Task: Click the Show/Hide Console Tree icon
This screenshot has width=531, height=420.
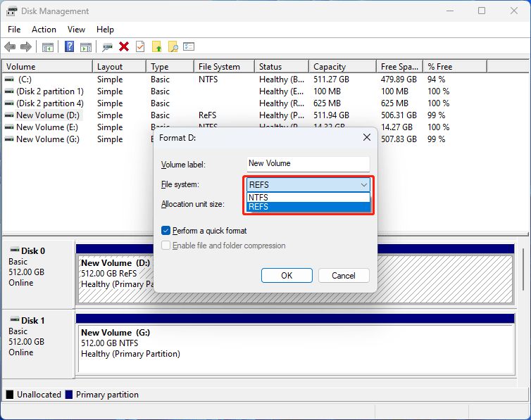Action: (x=48, y=47)
